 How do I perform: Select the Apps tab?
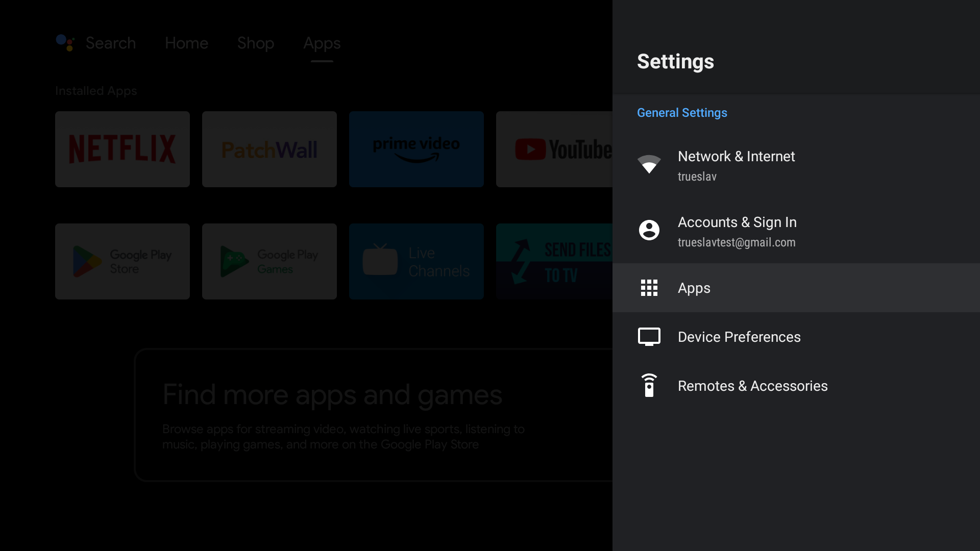coord(321,43)
